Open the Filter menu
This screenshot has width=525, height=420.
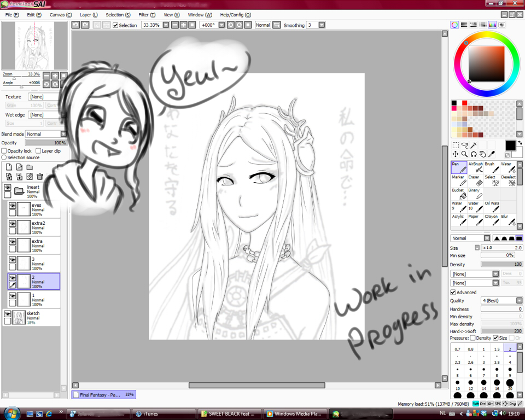[147, 15]
